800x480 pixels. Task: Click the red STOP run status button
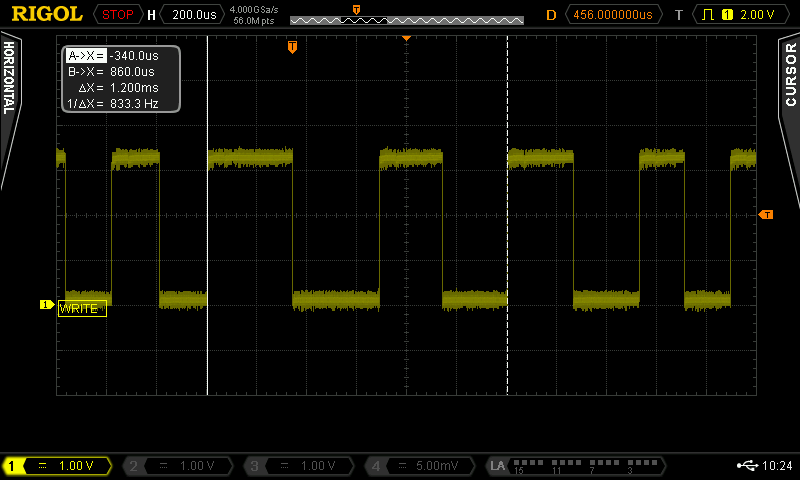click(x=117, y=15)
